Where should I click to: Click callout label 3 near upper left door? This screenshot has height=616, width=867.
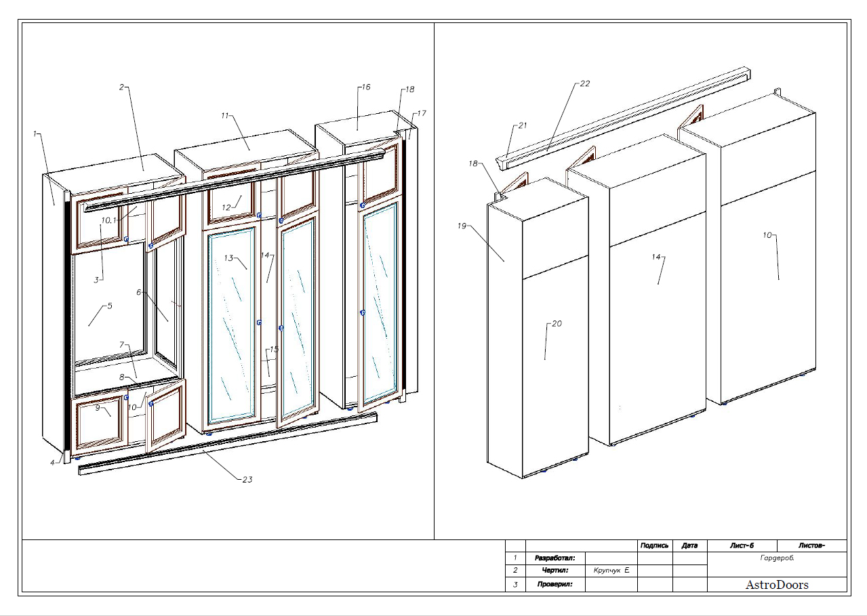96,279
